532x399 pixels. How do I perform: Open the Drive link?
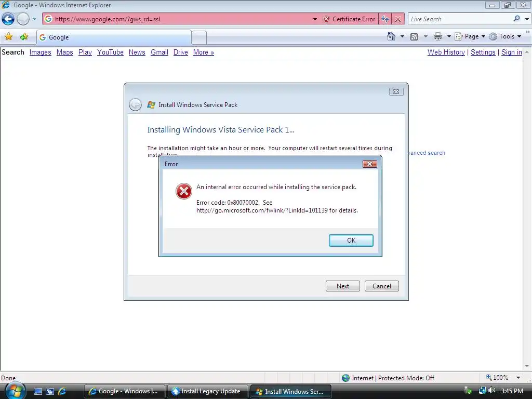[180, 52]
